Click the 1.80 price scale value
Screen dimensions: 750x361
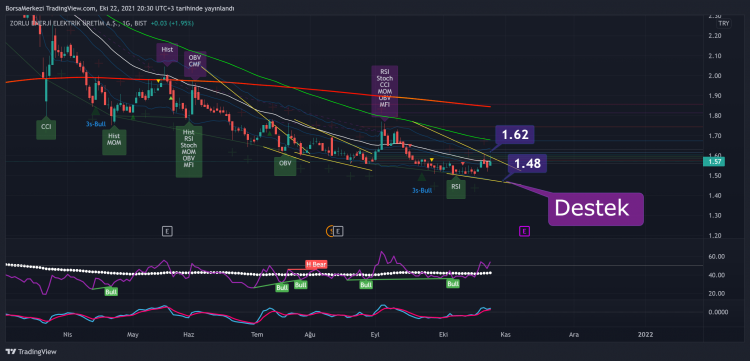(x=715, y=116)
